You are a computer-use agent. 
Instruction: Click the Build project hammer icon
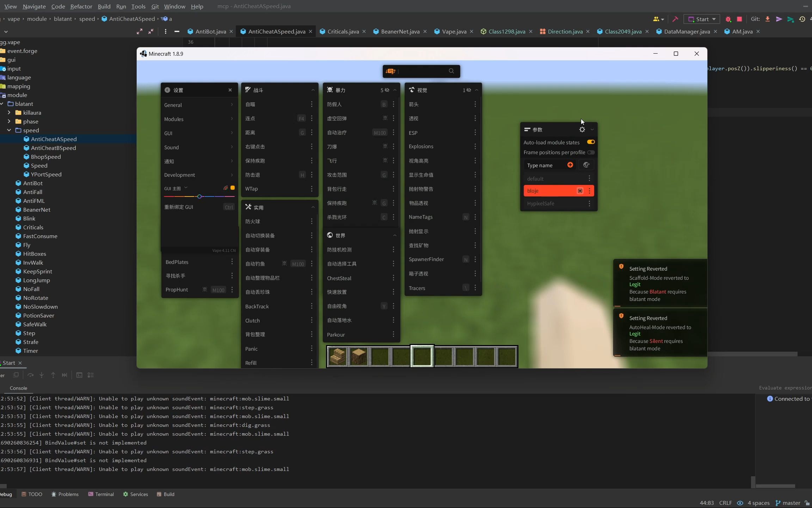[x=675, y=19]
